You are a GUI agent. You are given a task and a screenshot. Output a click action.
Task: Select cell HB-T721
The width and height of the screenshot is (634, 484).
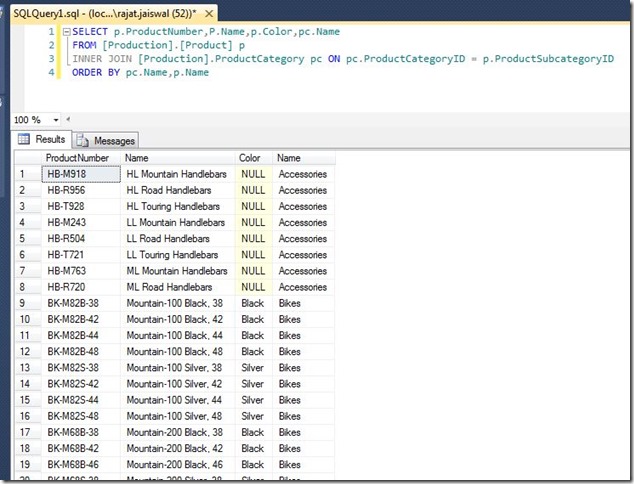point(81,255)
